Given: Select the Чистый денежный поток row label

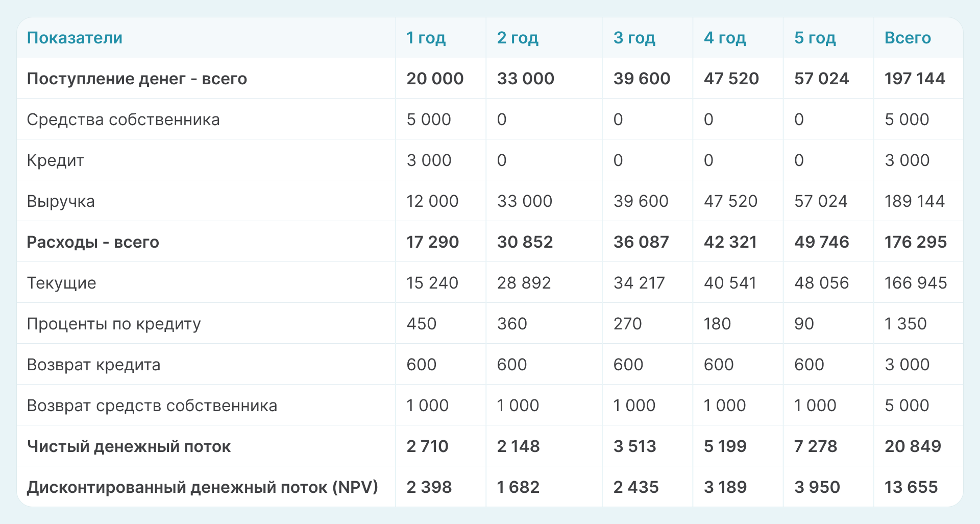Looking at the screenshot, I should 129,446.
